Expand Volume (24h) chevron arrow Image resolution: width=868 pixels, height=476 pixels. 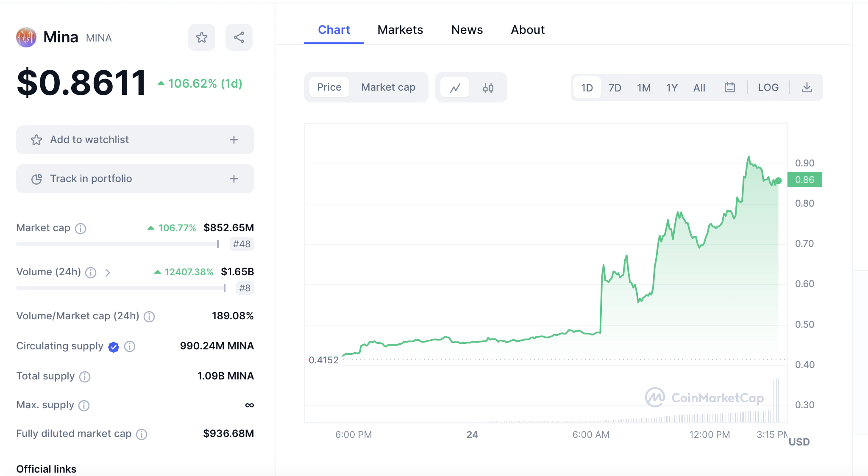click(x=108, y=273)
